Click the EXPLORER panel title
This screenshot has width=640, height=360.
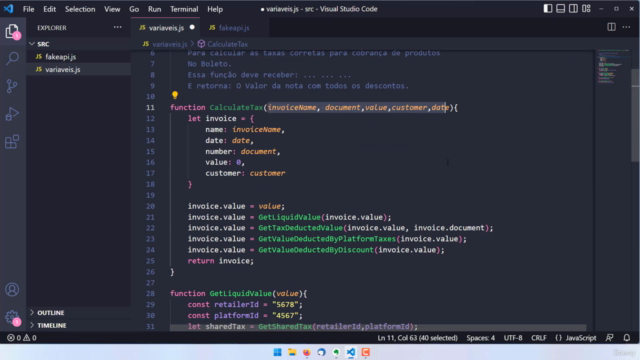(x=52, y=28)
